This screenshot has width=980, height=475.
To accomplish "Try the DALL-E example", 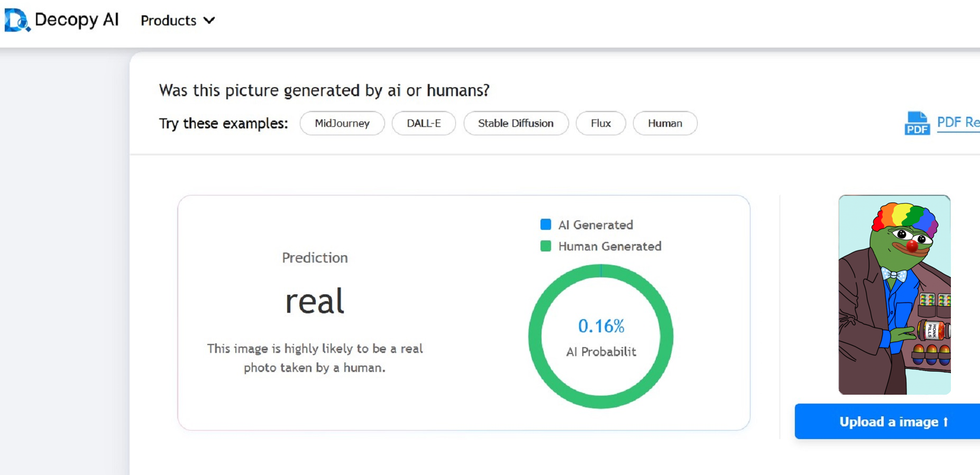I will click(424, 123).
